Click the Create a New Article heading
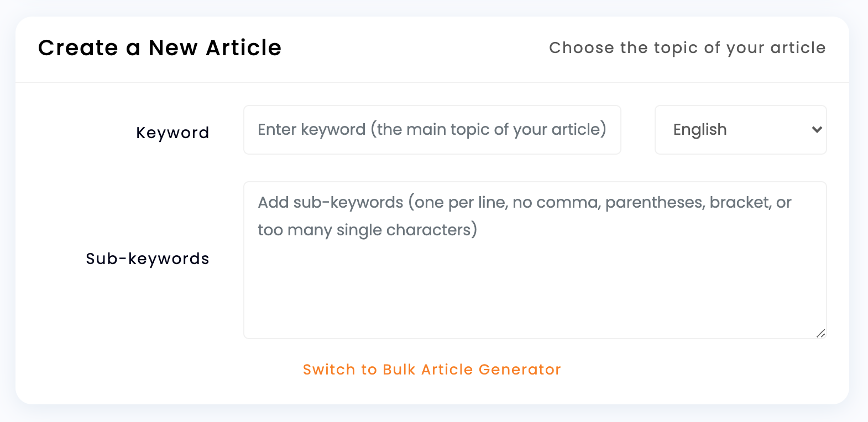Viewport: 868px width, 422px height. coord(159,48)
